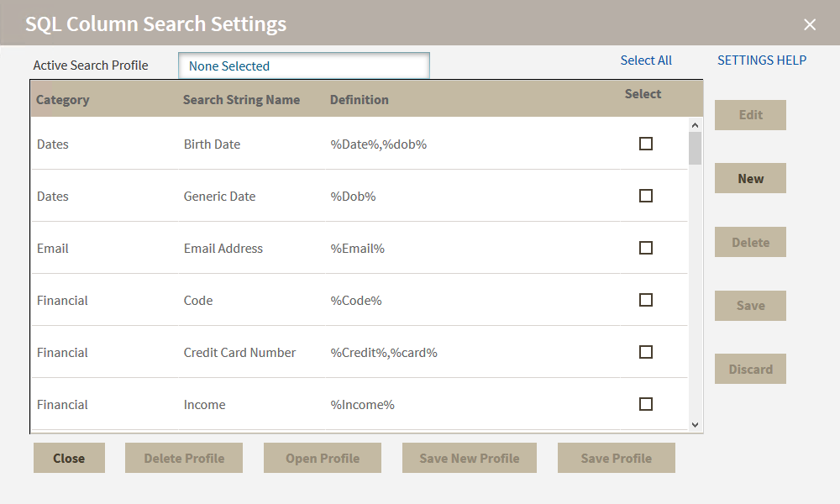Click the Select All link
The height and width of the screenshot is (504, 840).
[x=646, y=60]
